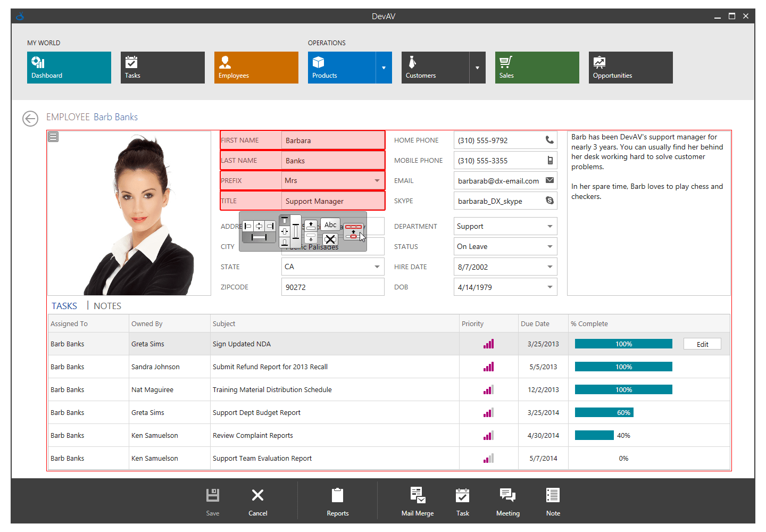This screenshot has width=766, height=532.
Task: Click the center-horizontally alignment icon
Action: tap(259, 226)
